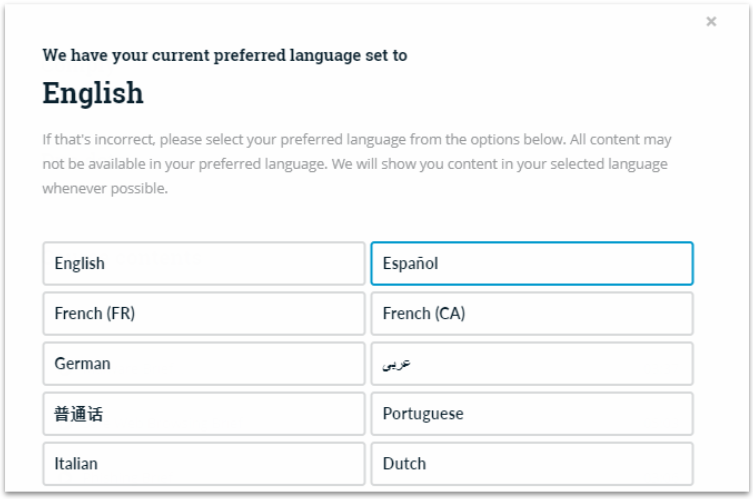Image resolution: width=753 pixels, height=499 pixels.
Task: Choose the Arabic script language option
Action: (531, 364)
